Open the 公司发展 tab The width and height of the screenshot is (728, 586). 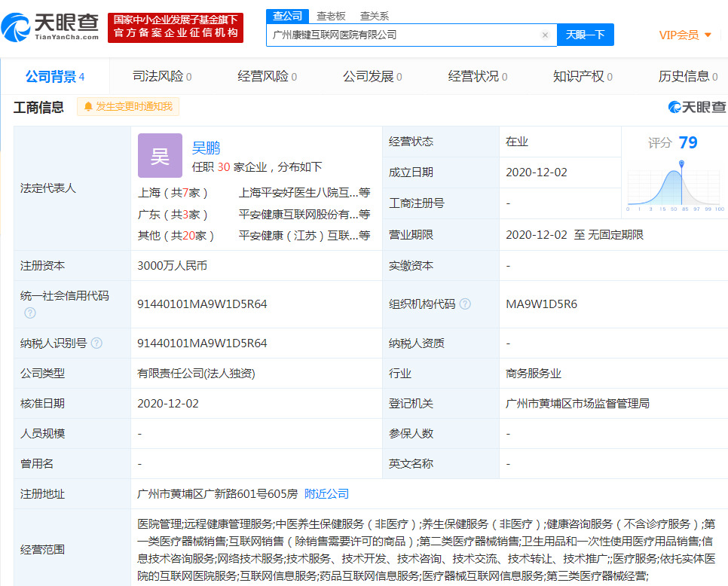tap(372, 76)
